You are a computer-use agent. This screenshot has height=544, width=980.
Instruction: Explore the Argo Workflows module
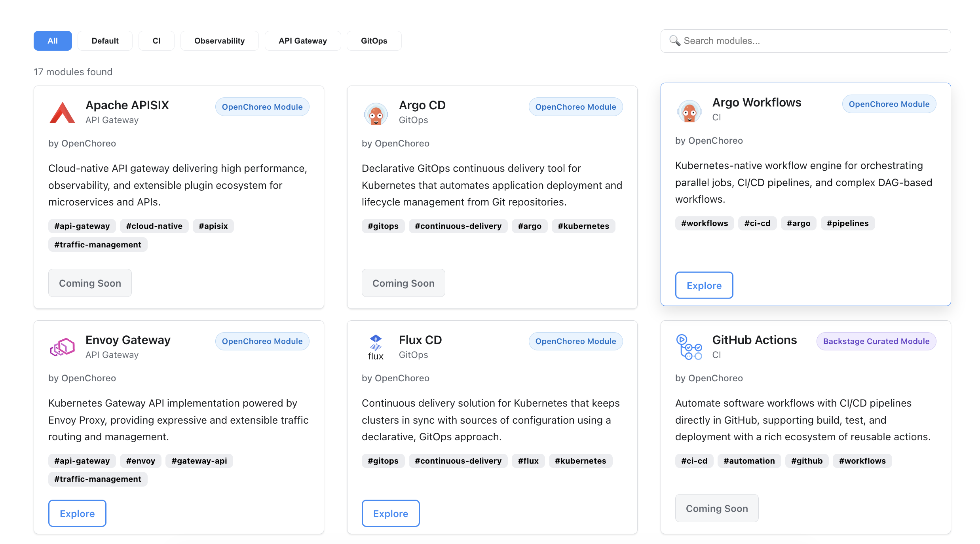click(704, 285)
